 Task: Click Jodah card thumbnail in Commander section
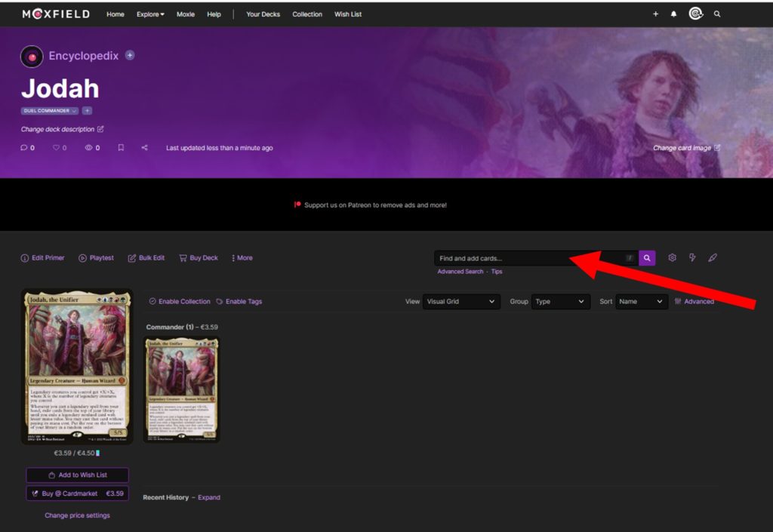point(181,389)
